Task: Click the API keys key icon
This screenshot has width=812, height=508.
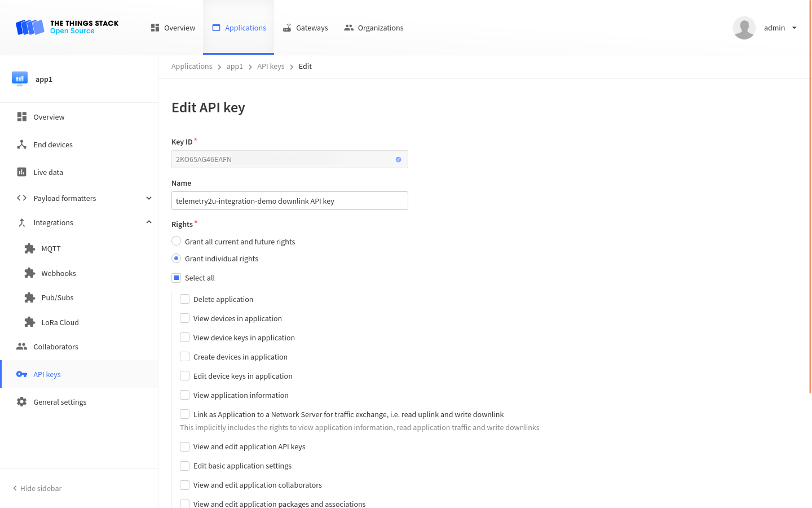Action: click(21, 374)
